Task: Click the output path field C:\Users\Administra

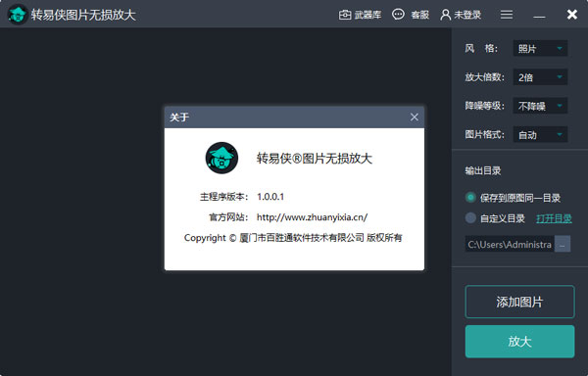Action: (510, 244)
